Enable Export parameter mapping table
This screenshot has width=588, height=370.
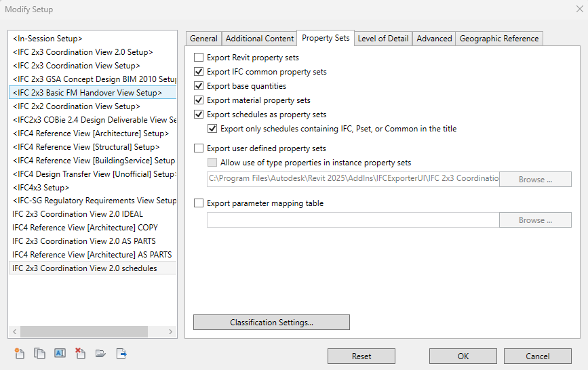199,203
